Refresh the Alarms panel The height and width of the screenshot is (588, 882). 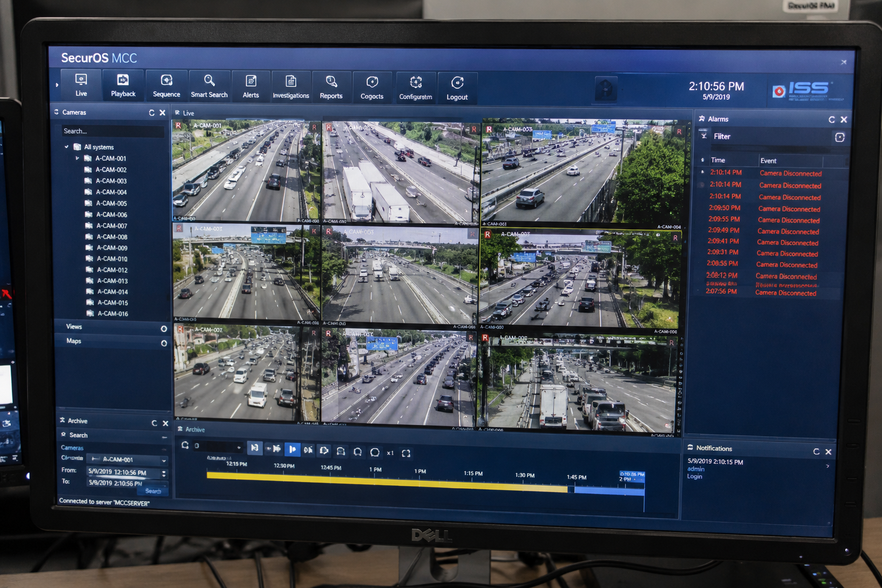point(831,119)
